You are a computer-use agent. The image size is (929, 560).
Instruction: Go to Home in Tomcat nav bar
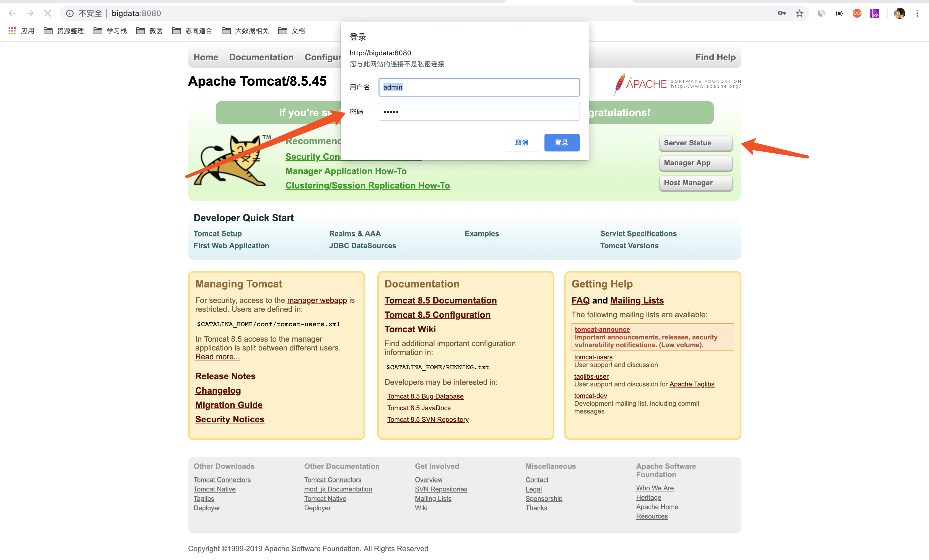click(x=206, y=57)
